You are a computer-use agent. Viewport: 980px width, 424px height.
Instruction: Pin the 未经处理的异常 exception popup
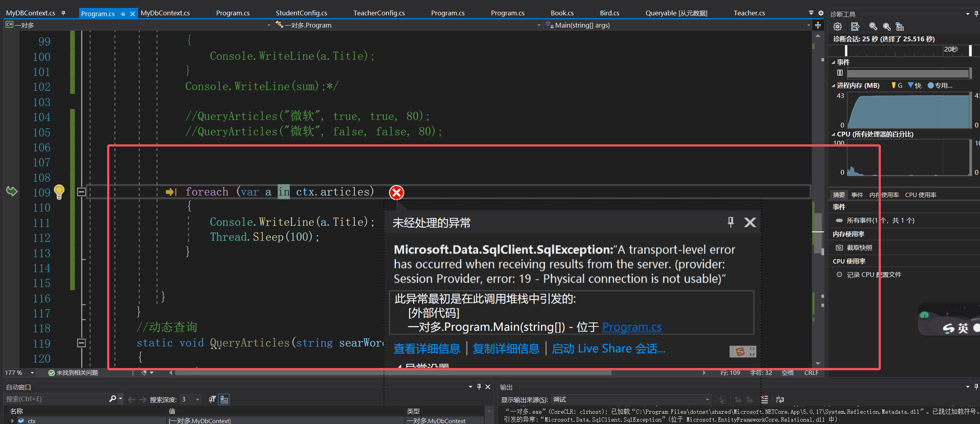[x=730, y=222]
